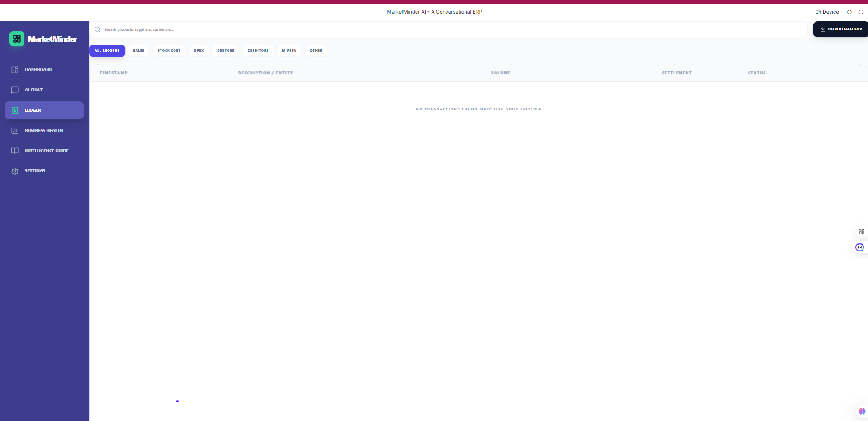The height and width of the screenshot is (421, 868).
Task: Show Debtors records
Action: [226, 51]
